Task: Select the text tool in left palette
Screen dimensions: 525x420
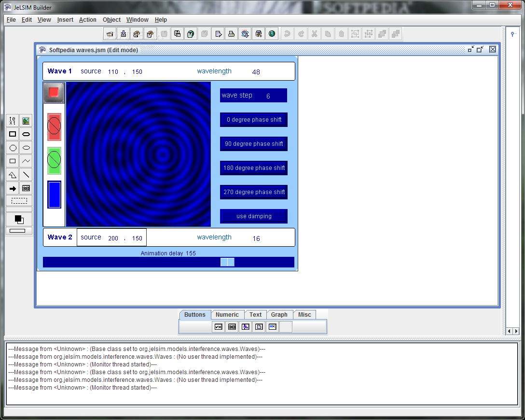Action: 13,121
